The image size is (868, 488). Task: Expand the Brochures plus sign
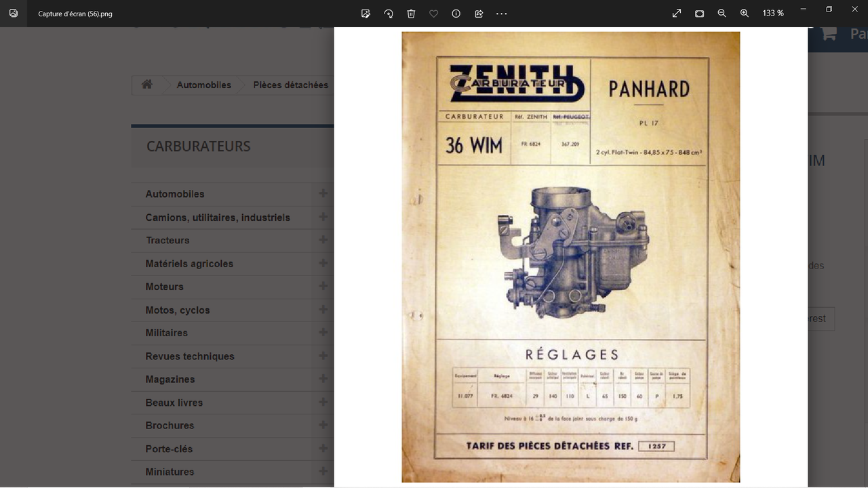pos(323,425)
